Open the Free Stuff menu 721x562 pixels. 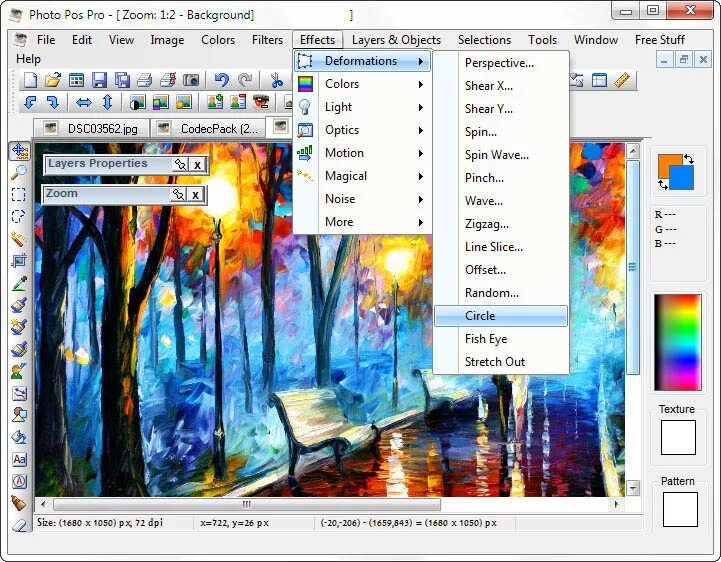[659, 40]
